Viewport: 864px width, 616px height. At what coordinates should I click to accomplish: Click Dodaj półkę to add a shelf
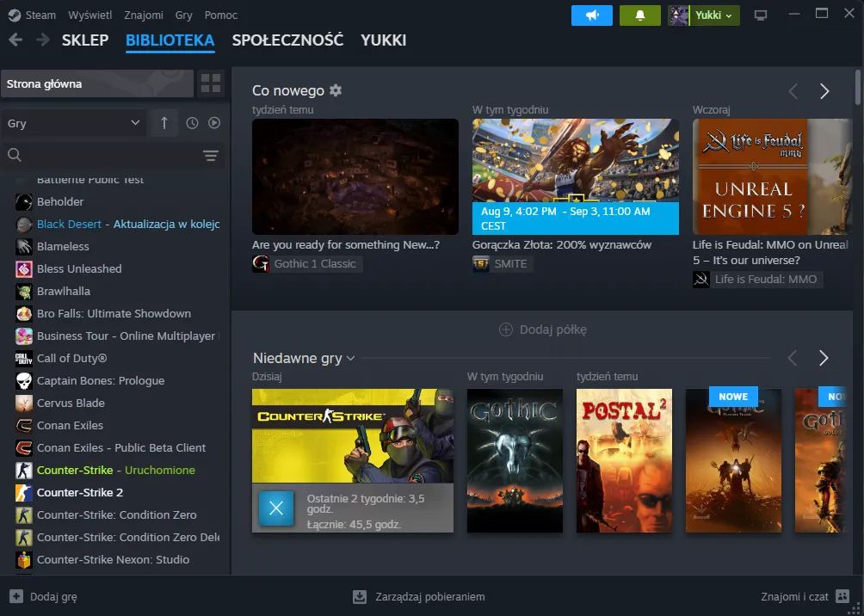(543, 330)
